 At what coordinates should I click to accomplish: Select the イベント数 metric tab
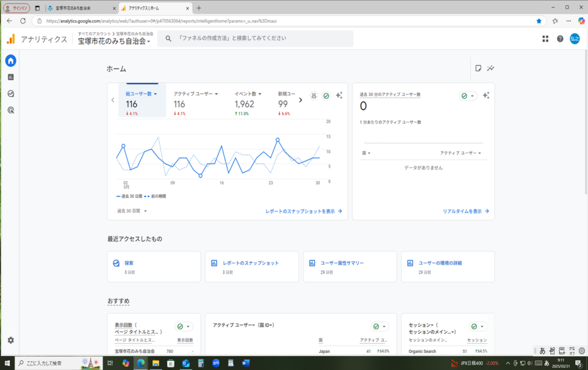coord(248,94)
